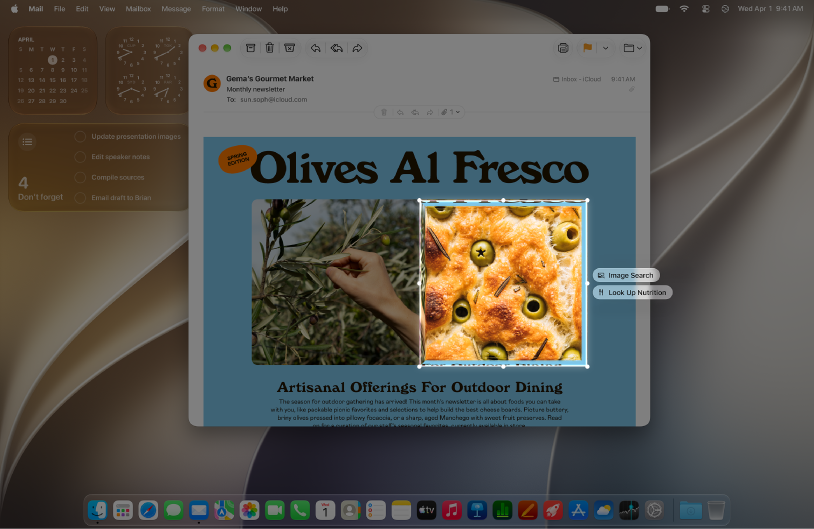Viewport: 814px width, 529px height.
Task: Check off Compile sources reminder
Action: pos(80,178)
